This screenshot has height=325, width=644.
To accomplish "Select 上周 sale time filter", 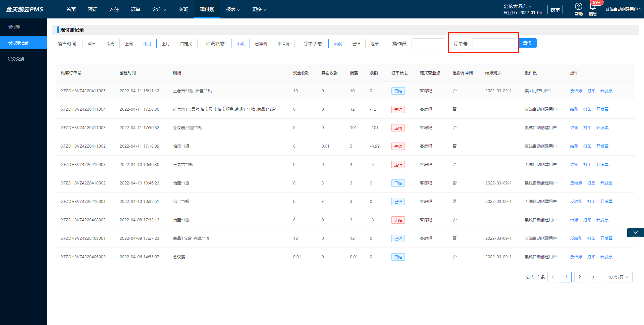I will (x=129, y=44).
